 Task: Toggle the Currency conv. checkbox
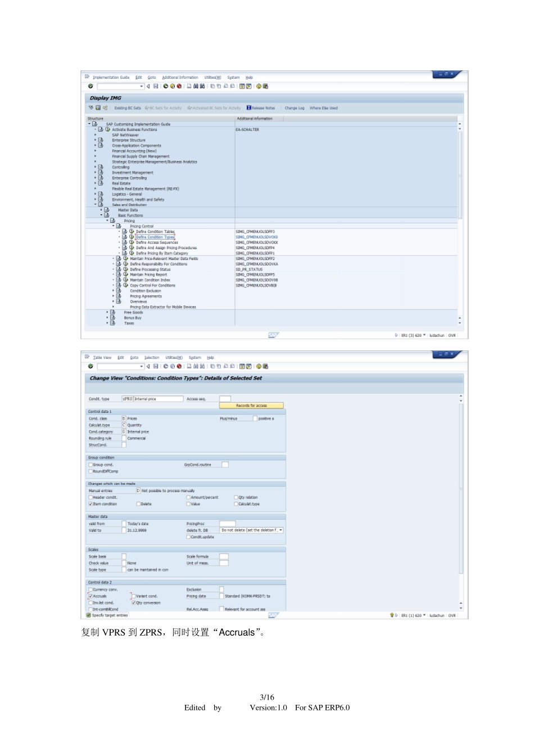(90, 589)
